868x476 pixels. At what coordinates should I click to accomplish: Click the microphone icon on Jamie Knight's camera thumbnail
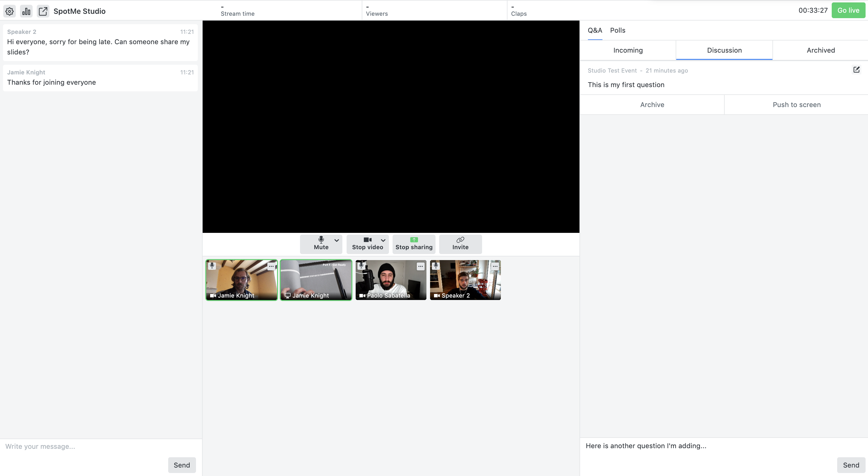click(212, 266)
